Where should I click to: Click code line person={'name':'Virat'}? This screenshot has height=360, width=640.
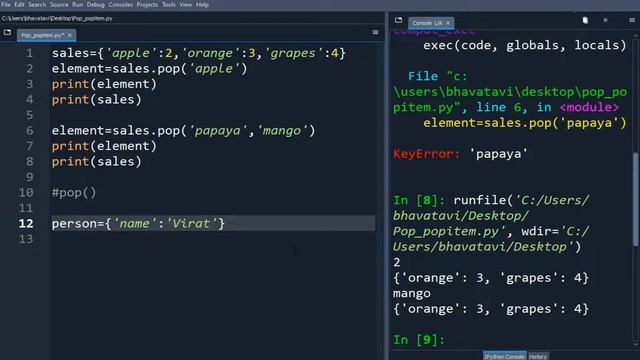138,223
